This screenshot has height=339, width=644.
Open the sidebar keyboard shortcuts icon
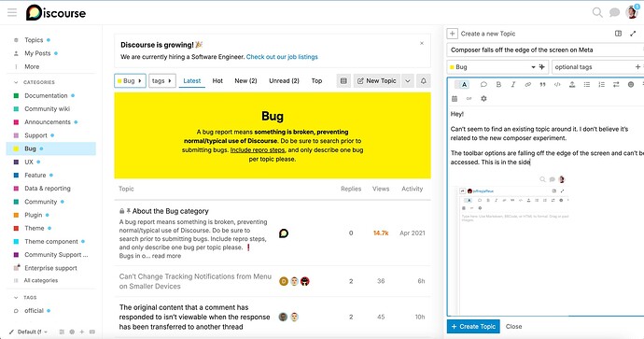pyautogui.click(x=92, y=332)
